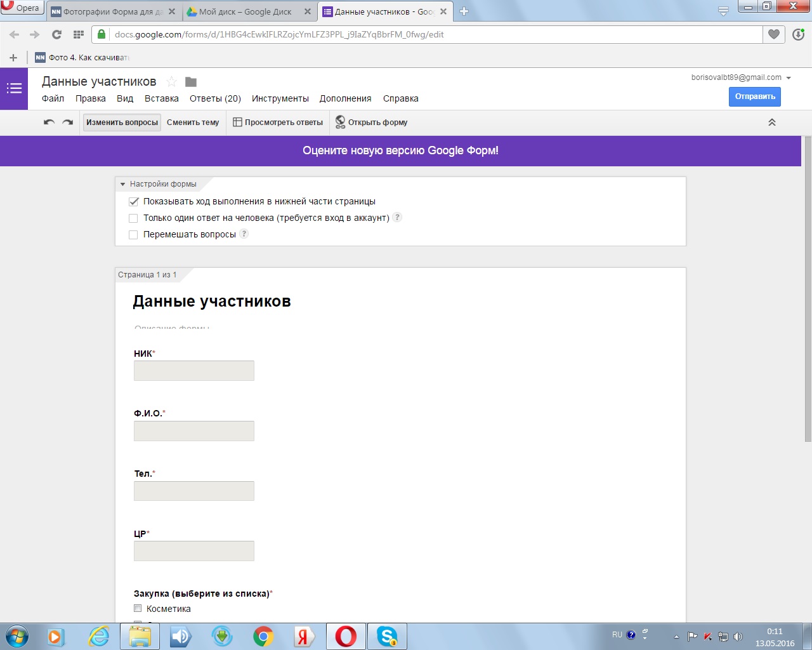
Task: Click the blue Отправить button
Action: (754, 96)
